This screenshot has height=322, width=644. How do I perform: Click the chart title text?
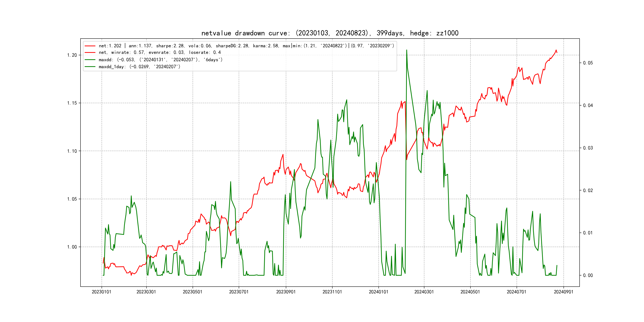tap(330, 33)
